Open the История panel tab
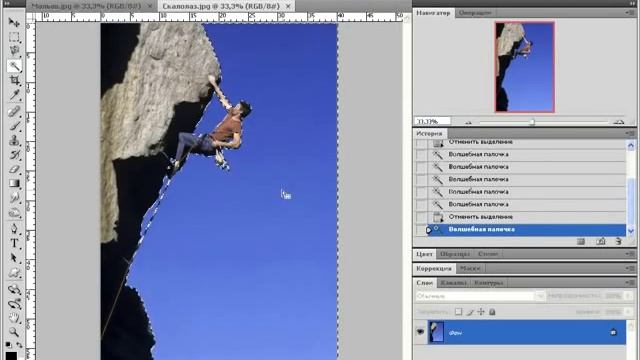The image size is (640, 360). (429, 133)
